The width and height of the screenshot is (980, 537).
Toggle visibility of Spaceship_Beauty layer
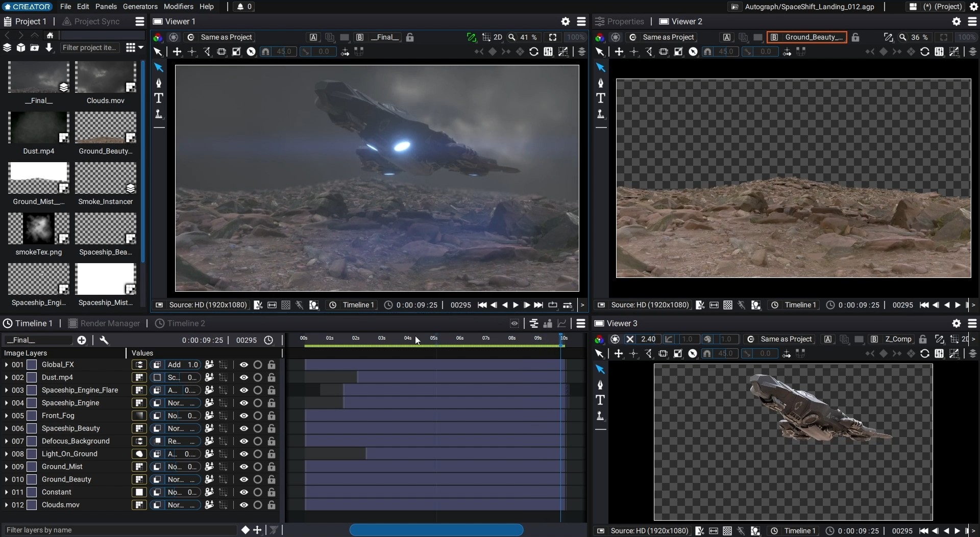pyautogui.click(x=244, y=428)
